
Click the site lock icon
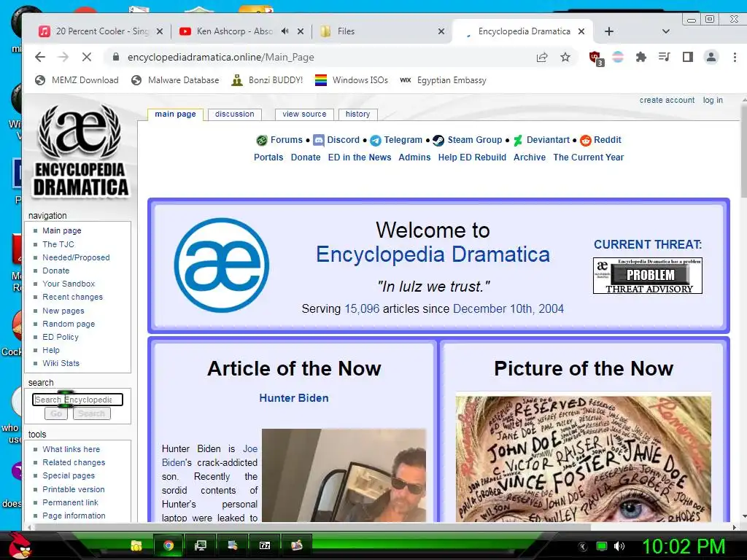pos(115,57)
